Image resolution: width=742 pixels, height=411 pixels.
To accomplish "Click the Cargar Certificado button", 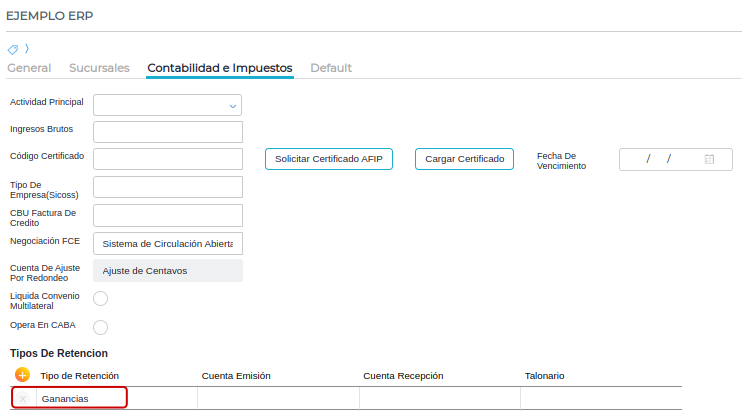I will tap(464, 159).
